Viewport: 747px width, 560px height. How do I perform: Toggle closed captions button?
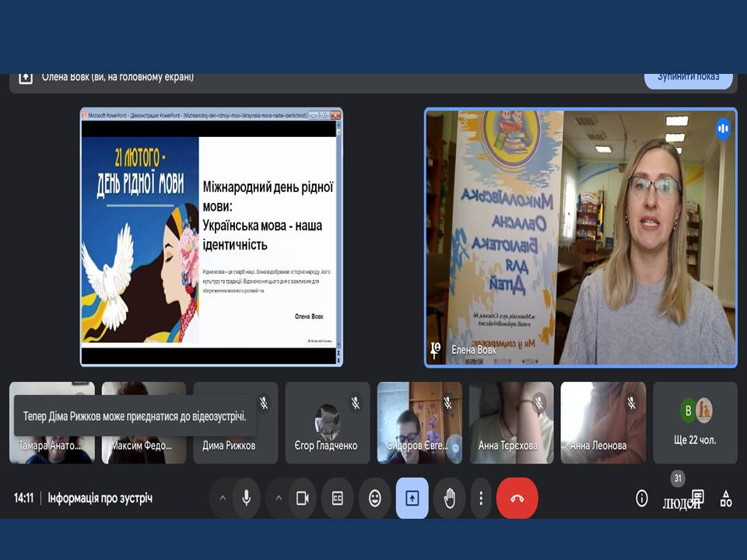(338, 499)
